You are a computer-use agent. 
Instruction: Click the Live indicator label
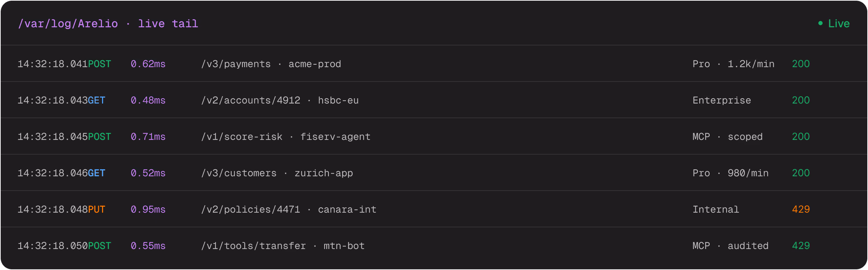839,23
